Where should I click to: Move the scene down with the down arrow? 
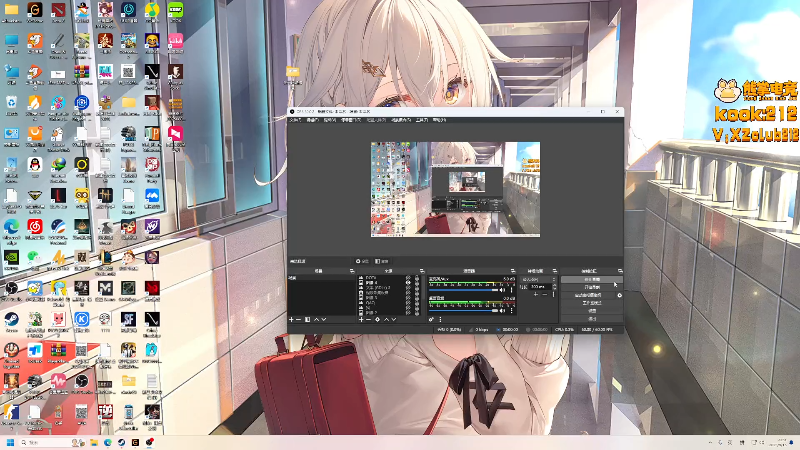pyautogui.click(x=324, y=319)
